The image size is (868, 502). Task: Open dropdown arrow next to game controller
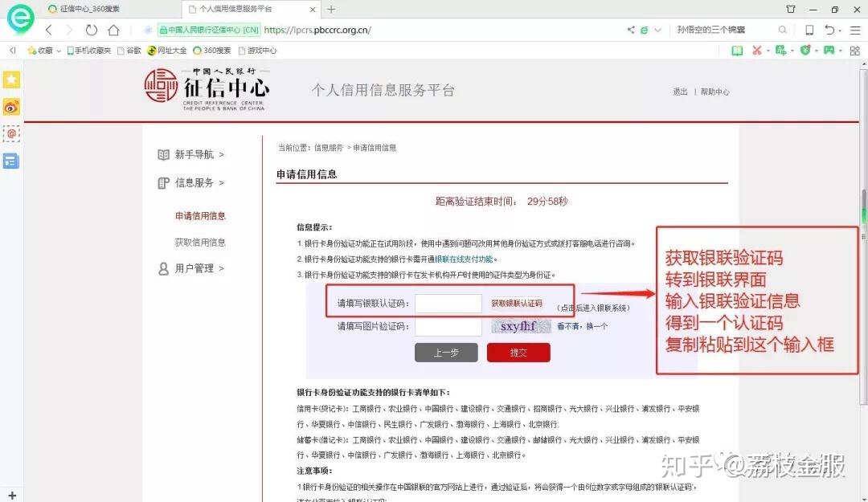point(841,51)
